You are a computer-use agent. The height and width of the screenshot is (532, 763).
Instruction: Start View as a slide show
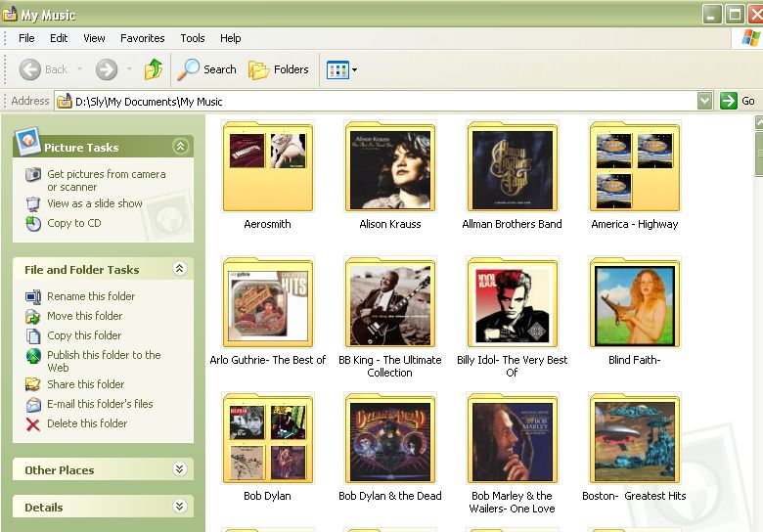pos(95,203)
